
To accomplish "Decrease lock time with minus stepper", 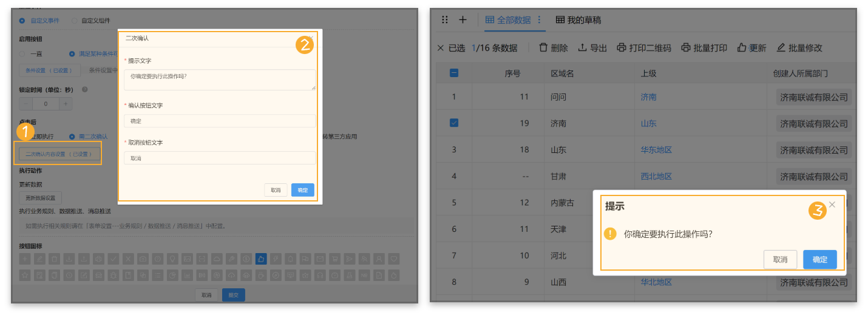I will click(x=25, y=104).
